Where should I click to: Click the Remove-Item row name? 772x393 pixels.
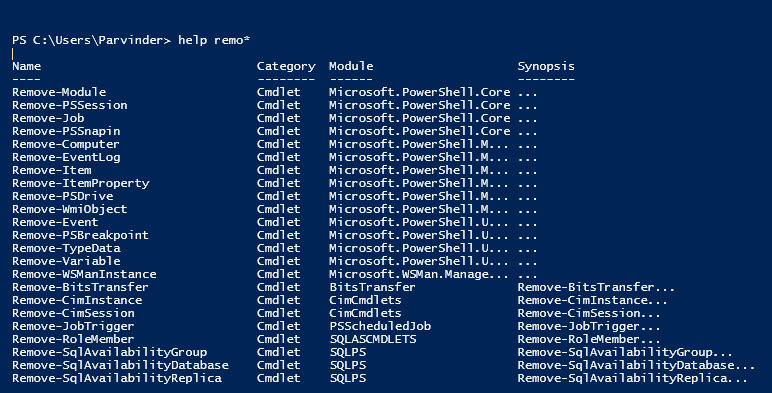click(52, 170)
